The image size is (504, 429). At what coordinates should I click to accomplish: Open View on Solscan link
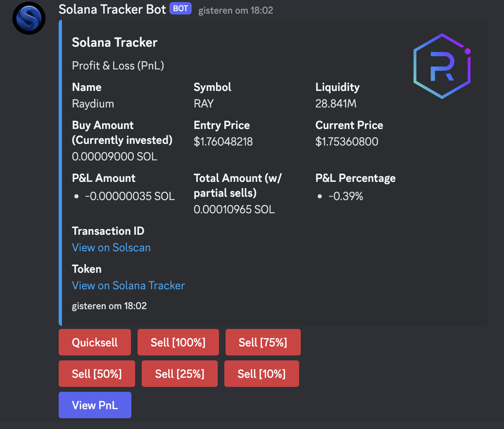tap(111, 248)
